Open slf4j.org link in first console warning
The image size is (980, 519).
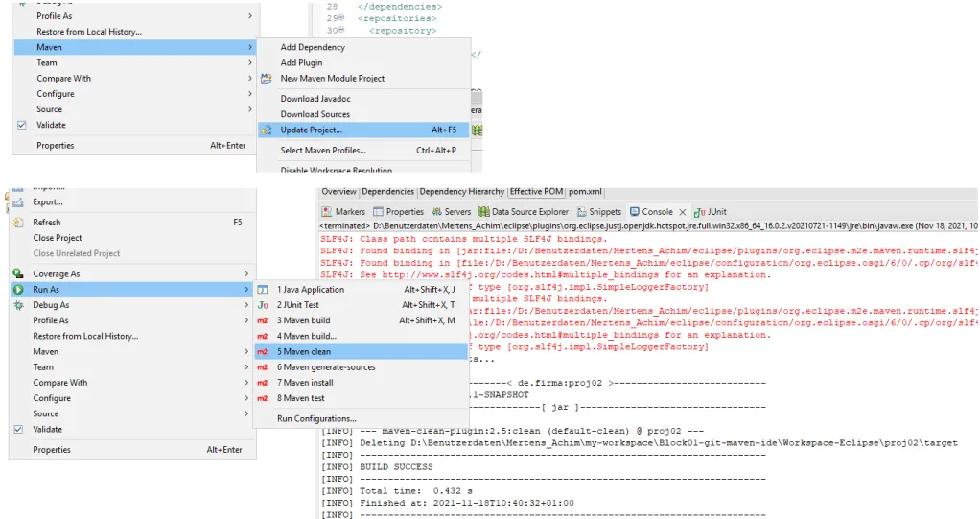tap(520, 275)
